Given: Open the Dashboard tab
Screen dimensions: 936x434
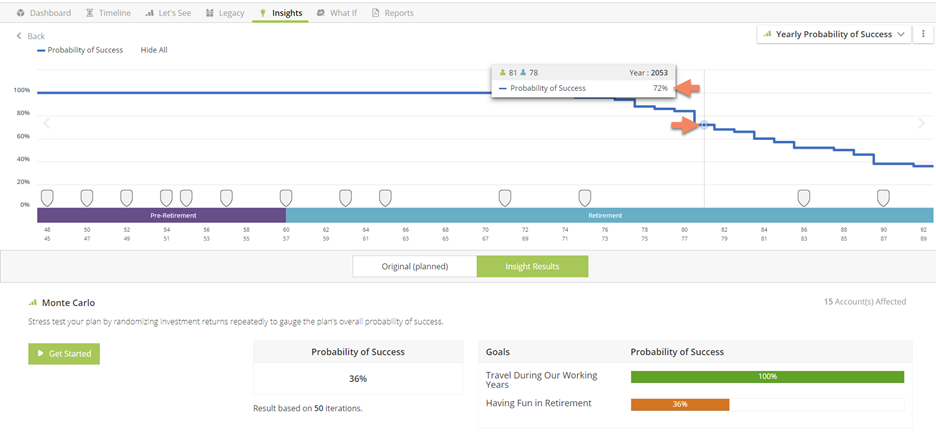Looking at the screenshot, I should coord(44,13).
